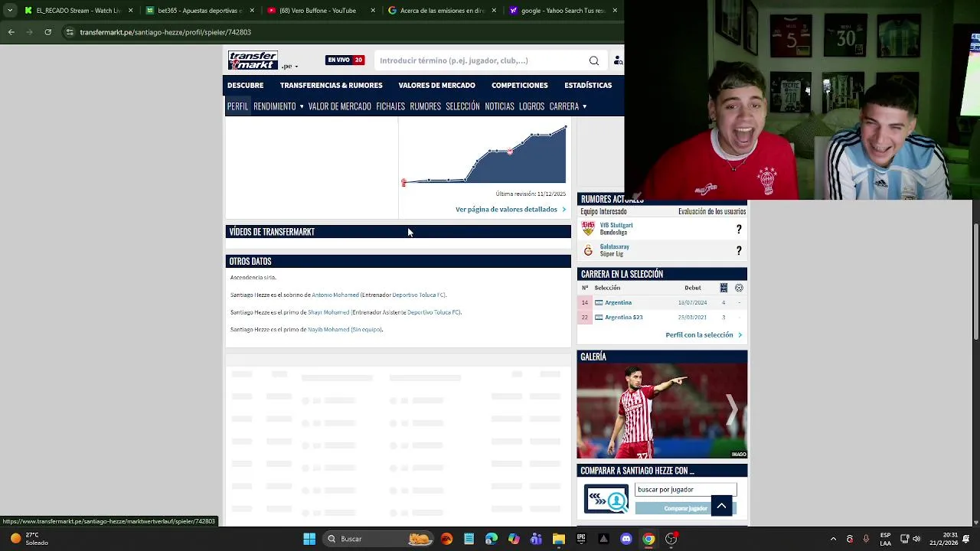Open the browser tab search chevron
This screenshot has width=980, height=551.
9,11
